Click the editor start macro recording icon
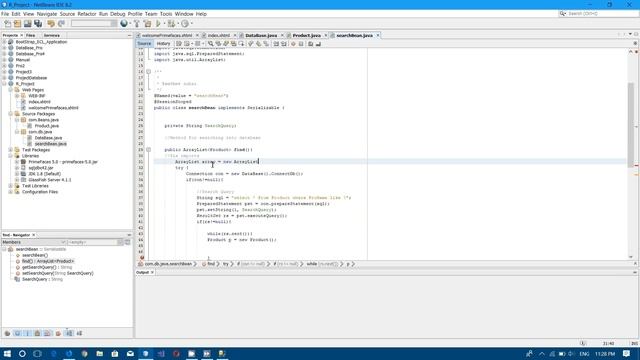 pyautogui.click(x=293, y=44)
